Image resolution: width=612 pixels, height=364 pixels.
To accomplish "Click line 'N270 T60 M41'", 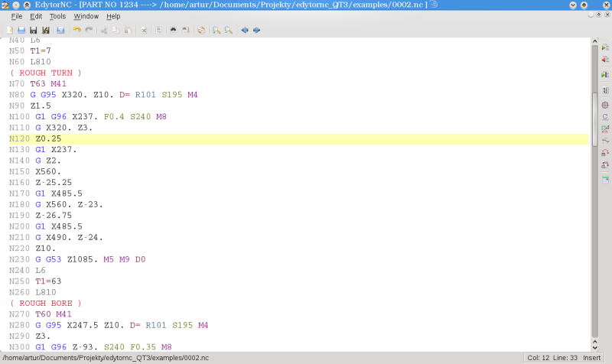I will tap(41, 314).
